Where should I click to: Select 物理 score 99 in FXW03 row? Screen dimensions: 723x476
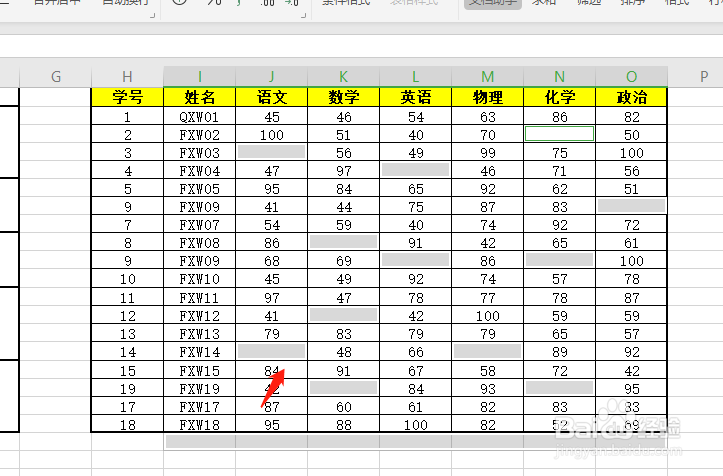pos(487,153)
